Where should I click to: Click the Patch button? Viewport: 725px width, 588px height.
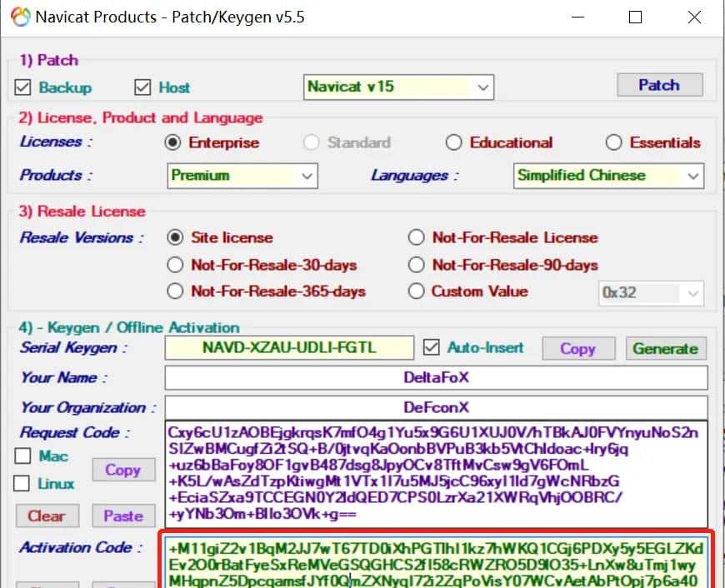point(659,84)
